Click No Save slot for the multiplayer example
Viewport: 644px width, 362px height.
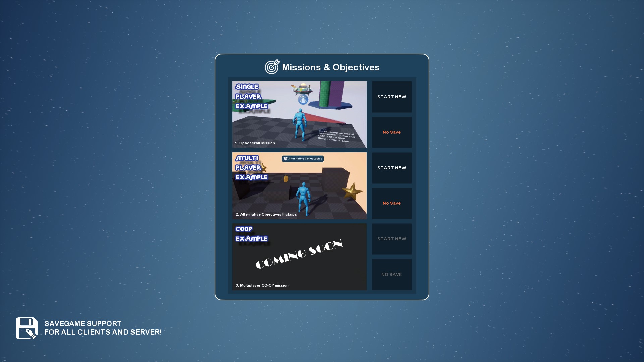tap(391, 203)
